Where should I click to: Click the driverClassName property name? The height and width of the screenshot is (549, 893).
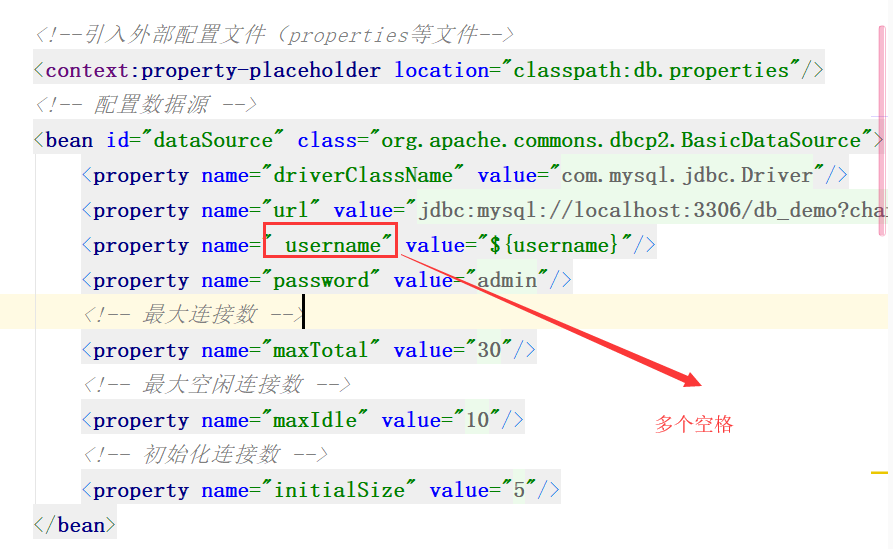tap(363, 175)
